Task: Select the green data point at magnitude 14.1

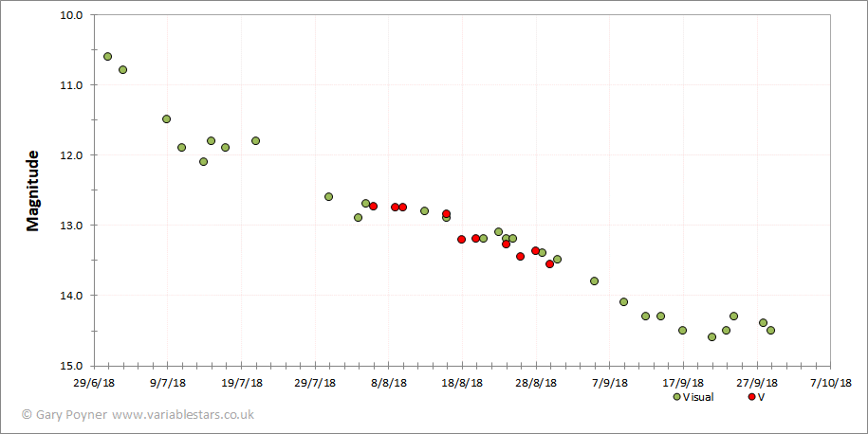Action: click(x=624, y=302)
